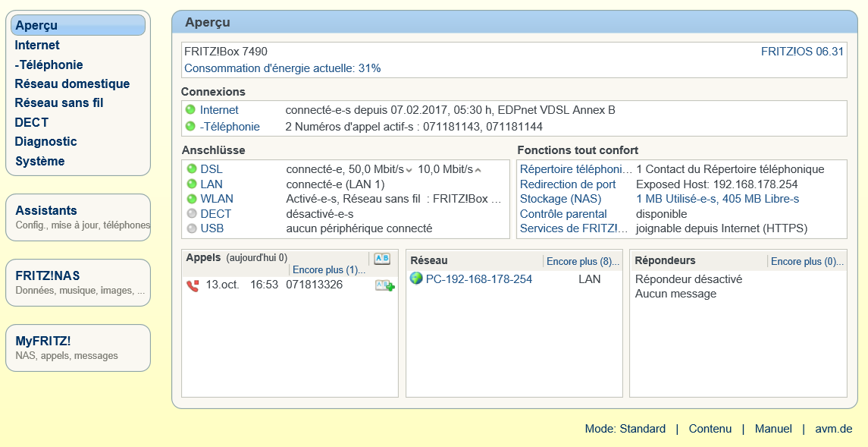
Task: Click Encore plus (8) in Réseau
Action: pyautogui.click(x=583, y=261)
